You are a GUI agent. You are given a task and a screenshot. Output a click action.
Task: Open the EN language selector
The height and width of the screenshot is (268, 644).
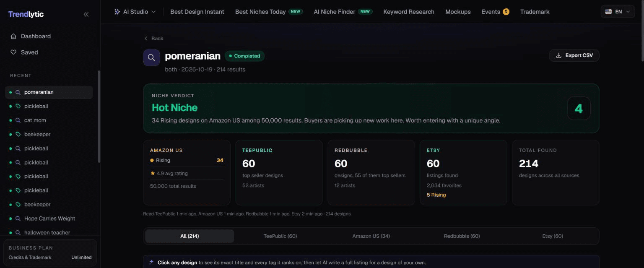(x=618, y=12)
